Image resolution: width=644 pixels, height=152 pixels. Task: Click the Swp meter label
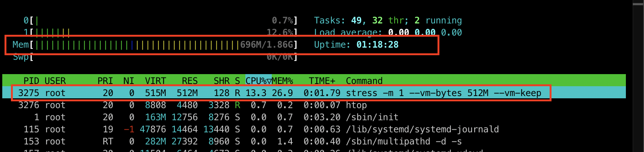click(21, 57)
